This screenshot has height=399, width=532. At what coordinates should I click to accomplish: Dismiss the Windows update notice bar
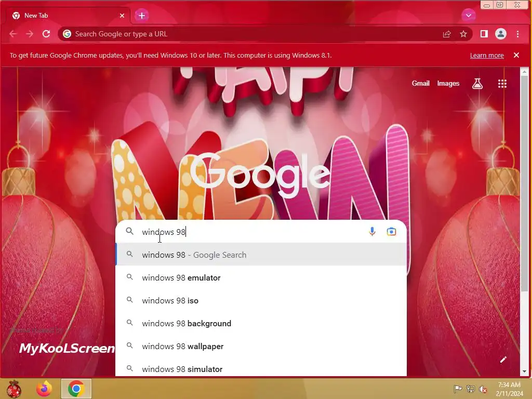click(x=516, y=55)
